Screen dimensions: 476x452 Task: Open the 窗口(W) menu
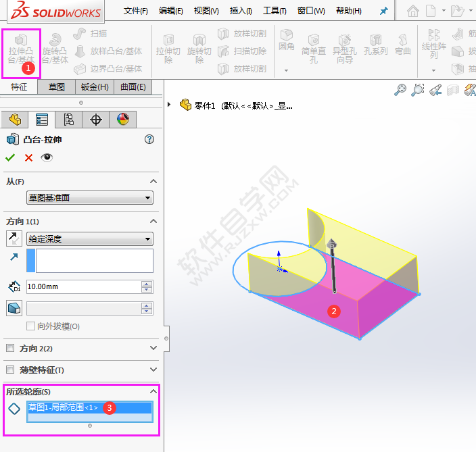click(x=311, y=11)
